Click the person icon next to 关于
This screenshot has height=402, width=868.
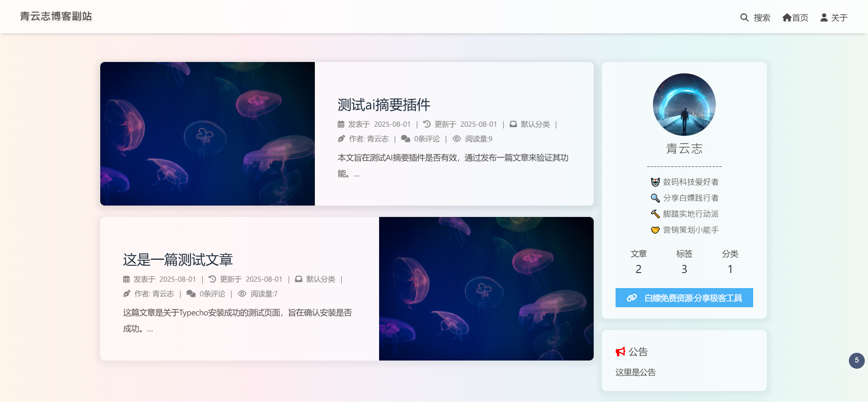coord(824,17)
